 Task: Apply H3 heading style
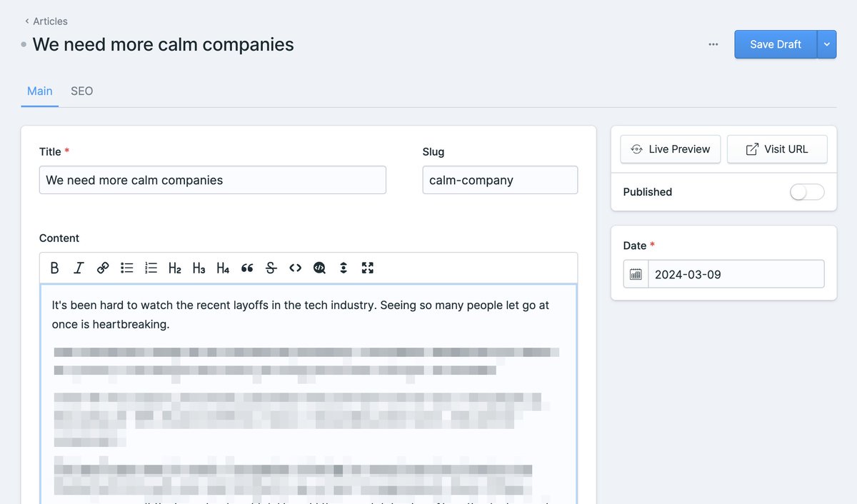coord(199,268)
